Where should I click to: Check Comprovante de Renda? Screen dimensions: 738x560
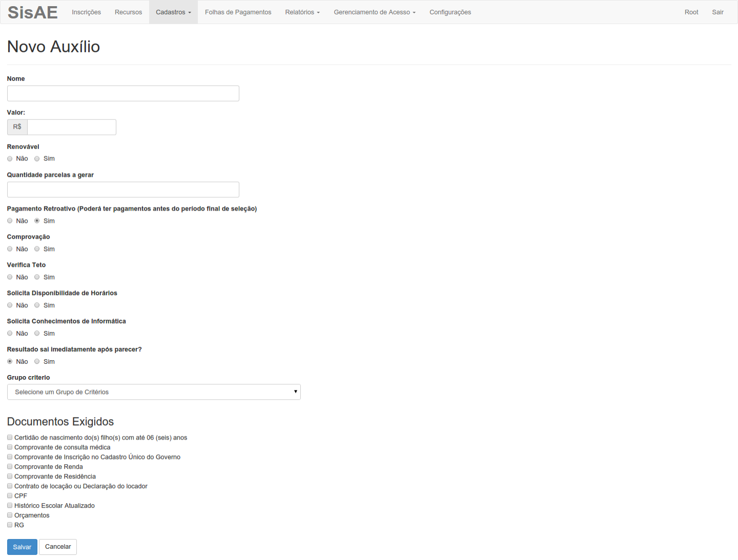10,467
